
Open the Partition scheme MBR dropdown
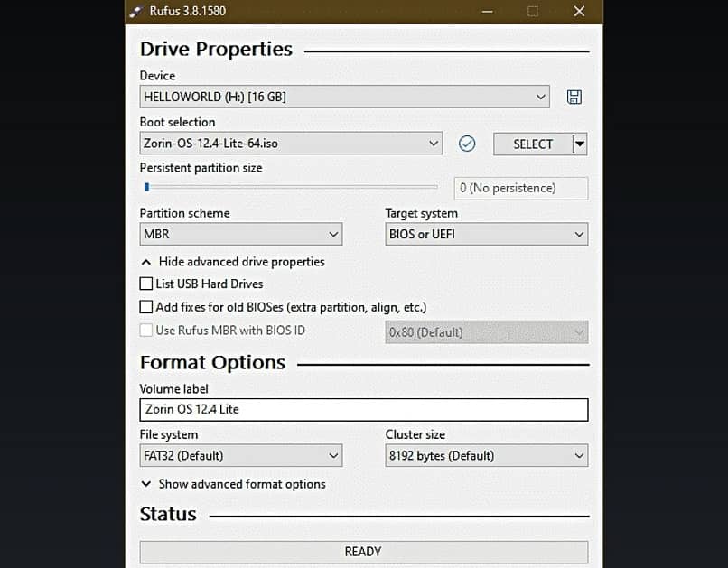(x=241, y=235)
